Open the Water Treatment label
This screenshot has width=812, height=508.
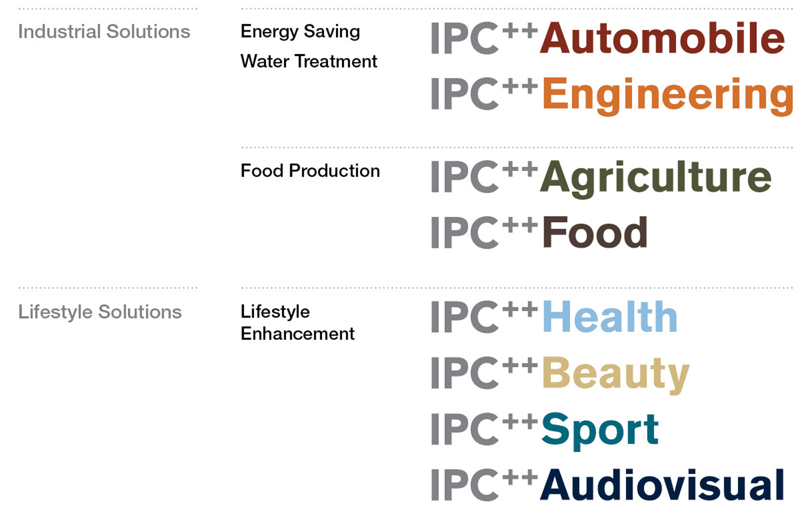coord(309,61)
